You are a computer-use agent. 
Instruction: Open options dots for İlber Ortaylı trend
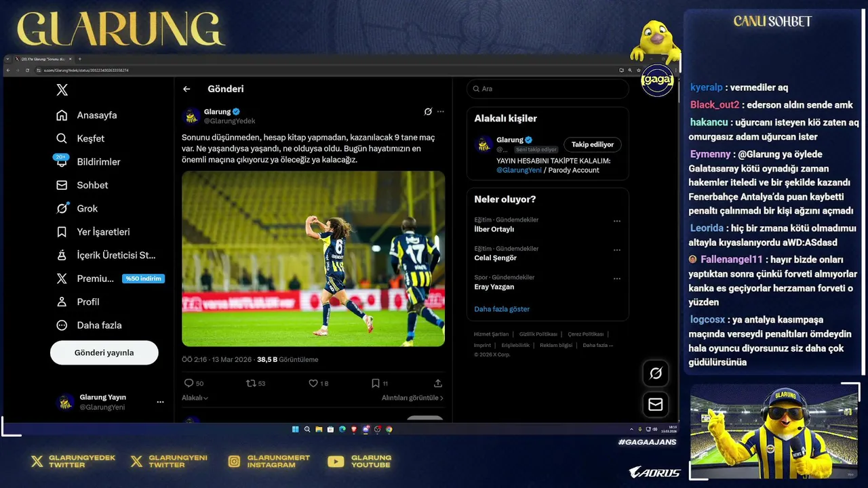click(x=616, y=221)
